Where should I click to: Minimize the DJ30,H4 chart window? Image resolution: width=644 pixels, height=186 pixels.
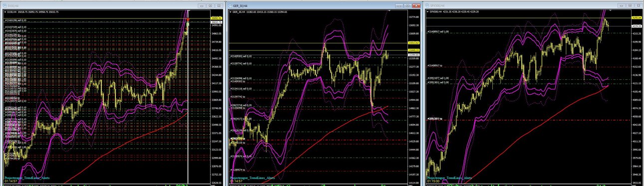(202, 6)
